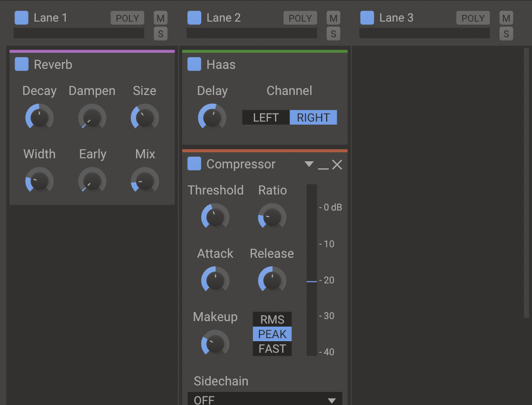
Task: Click the Reverb Mix knob
Action: point(145,181)
